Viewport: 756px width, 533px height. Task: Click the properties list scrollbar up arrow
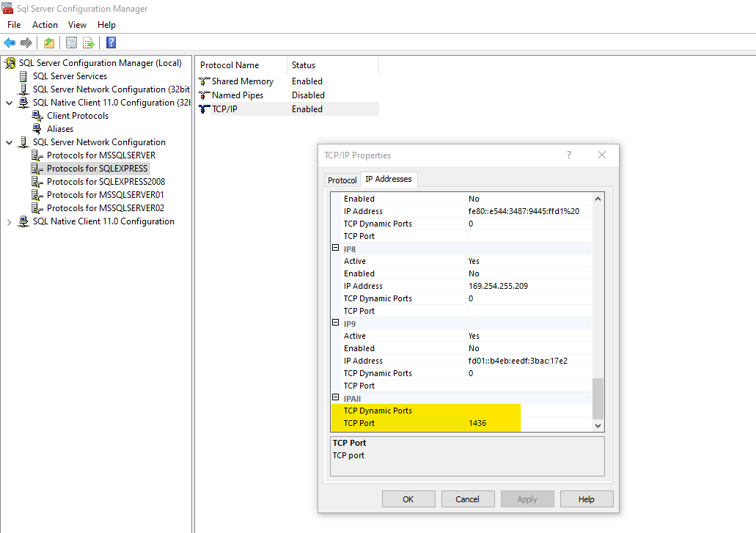coord(598,199)
